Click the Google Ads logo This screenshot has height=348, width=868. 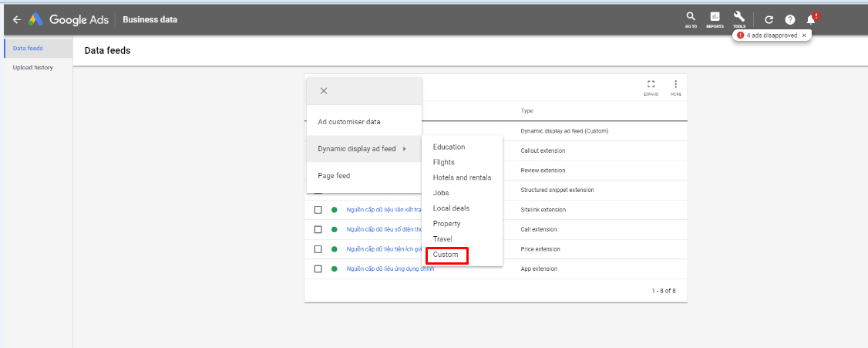pyautogui.click(x=69, y=19)
